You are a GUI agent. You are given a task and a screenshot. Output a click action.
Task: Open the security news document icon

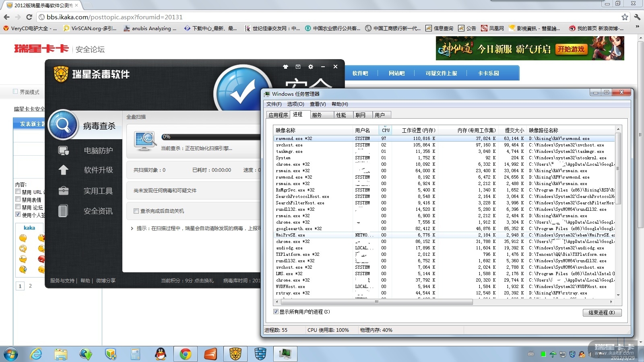coord(63,211)
